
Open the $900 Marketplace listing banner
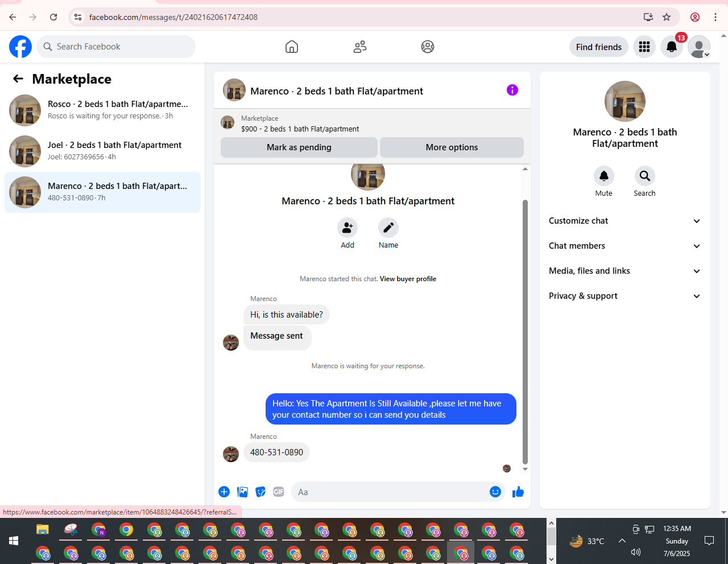[372, 123]
